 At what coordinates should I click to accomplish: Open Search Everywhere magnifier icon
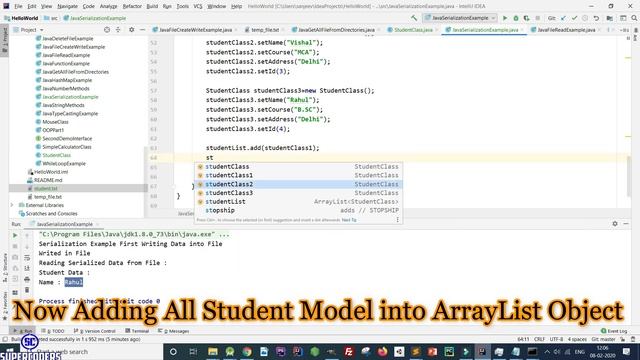pyautogui.click(x=634, y=18)
